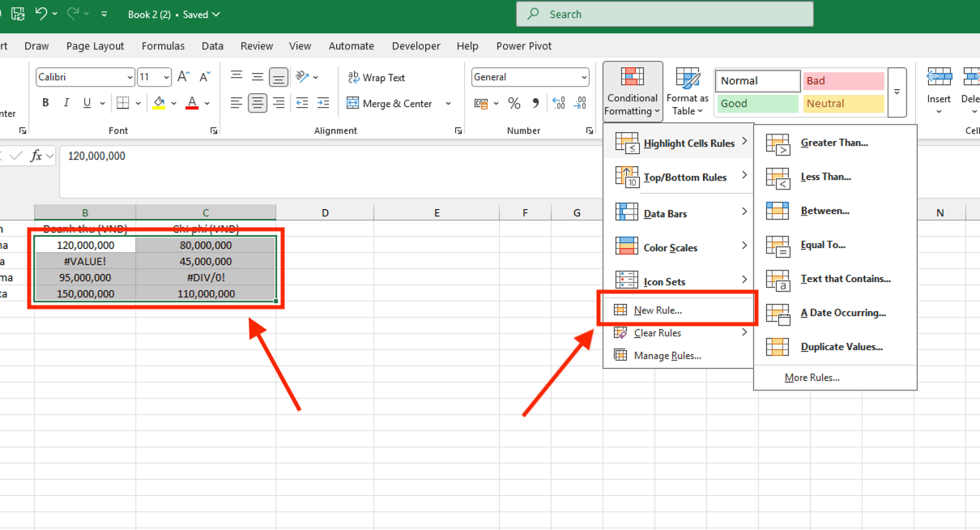This screenshot has height=530, width=980.
Task: Open the Clear Rules submenu
Action: 679,333
